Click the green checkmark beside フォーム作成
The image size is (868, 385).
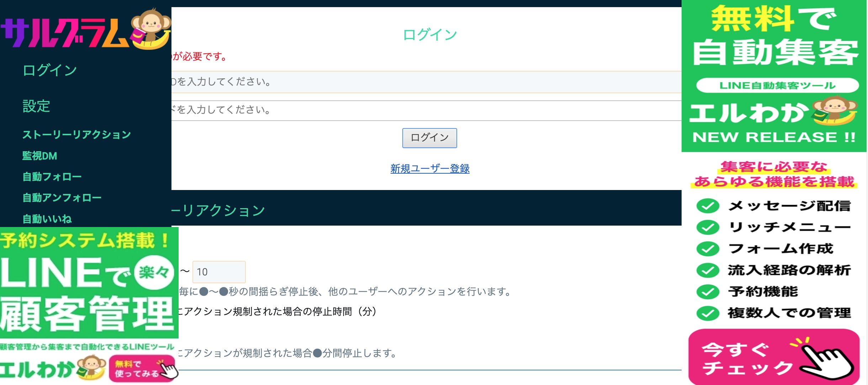point(708,249)
